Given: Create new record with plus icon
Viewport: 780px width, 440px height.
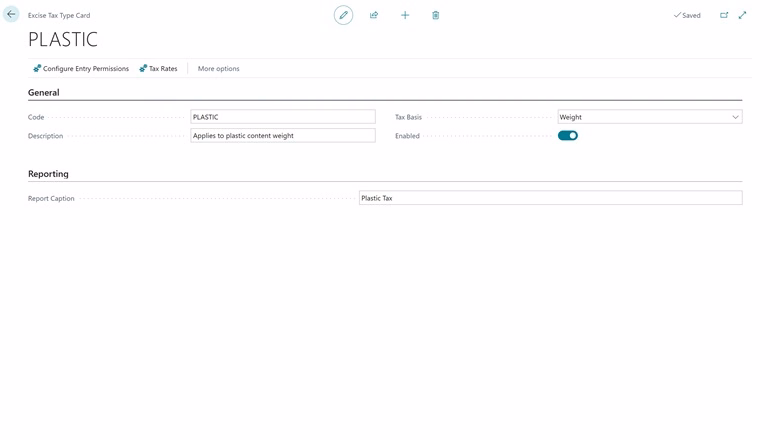Looking at the screenshot, I should 405,15.
